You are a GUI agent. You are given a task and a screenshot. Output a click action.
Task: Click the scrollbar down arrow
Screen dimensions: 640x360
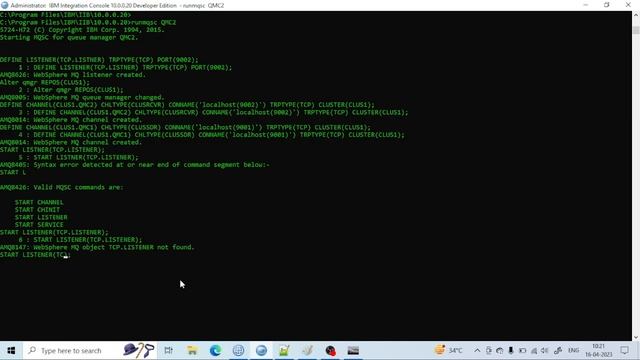pyautogui.click(x=636, y=337)
